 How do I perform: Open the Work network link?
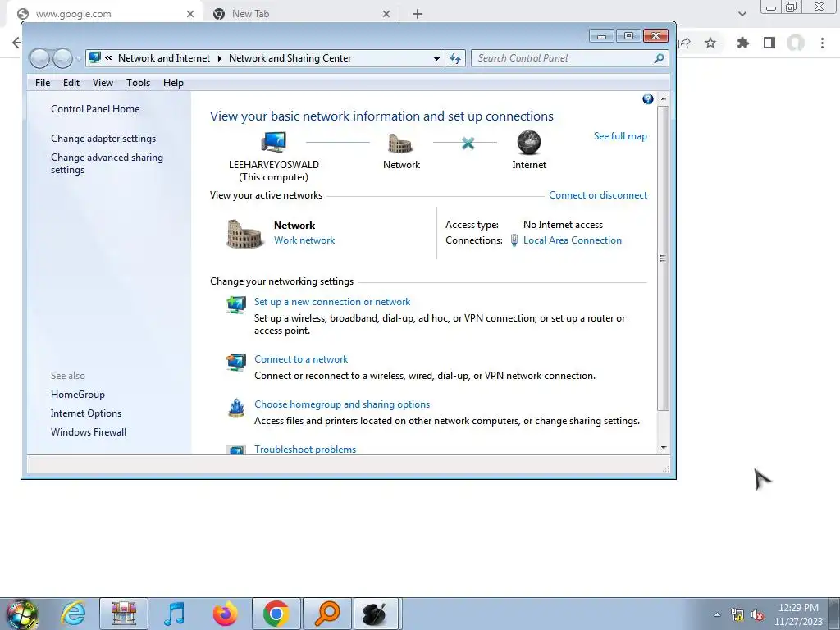pos(304,240)
